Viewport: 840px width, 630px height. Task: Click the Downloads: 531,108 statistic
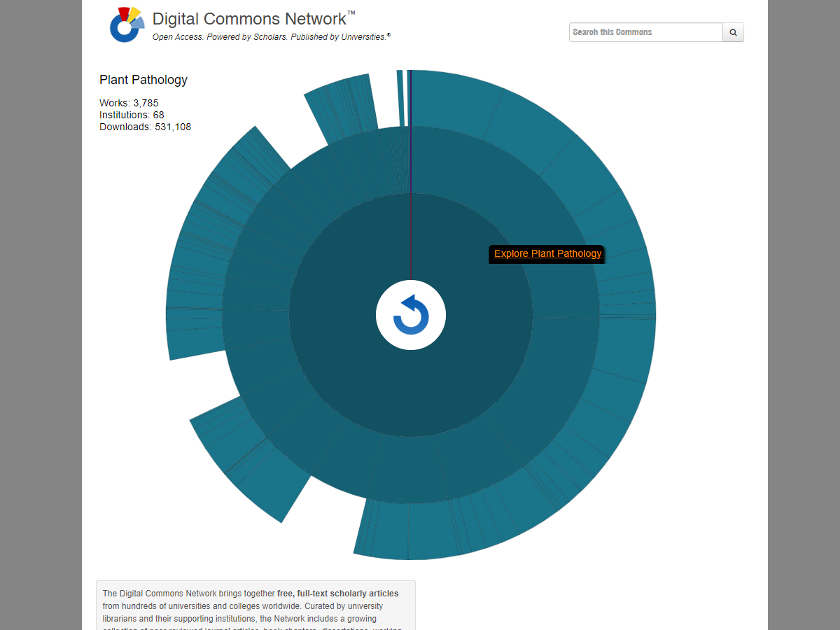(145, 127)
